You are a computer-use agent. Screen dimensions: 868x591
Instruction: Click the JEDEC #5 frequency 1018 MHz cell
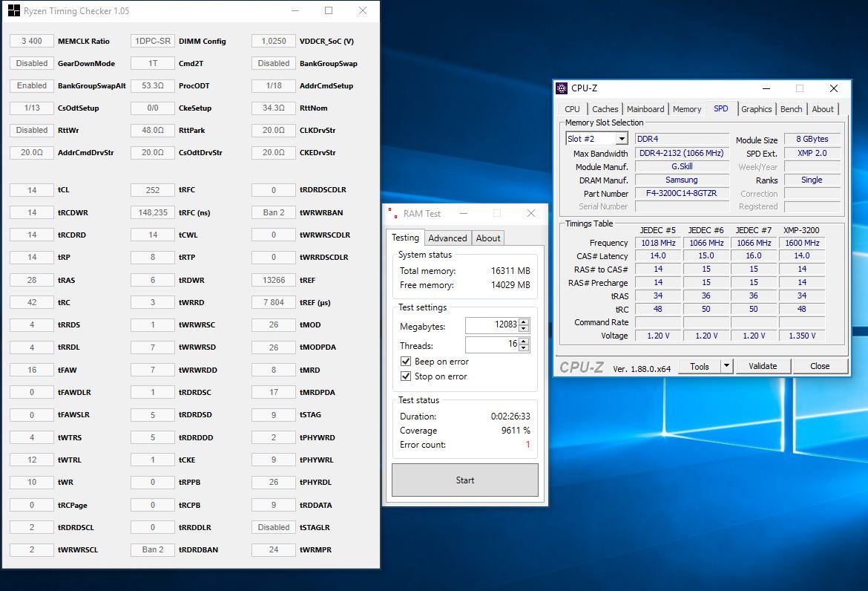[x=658, y=243]
